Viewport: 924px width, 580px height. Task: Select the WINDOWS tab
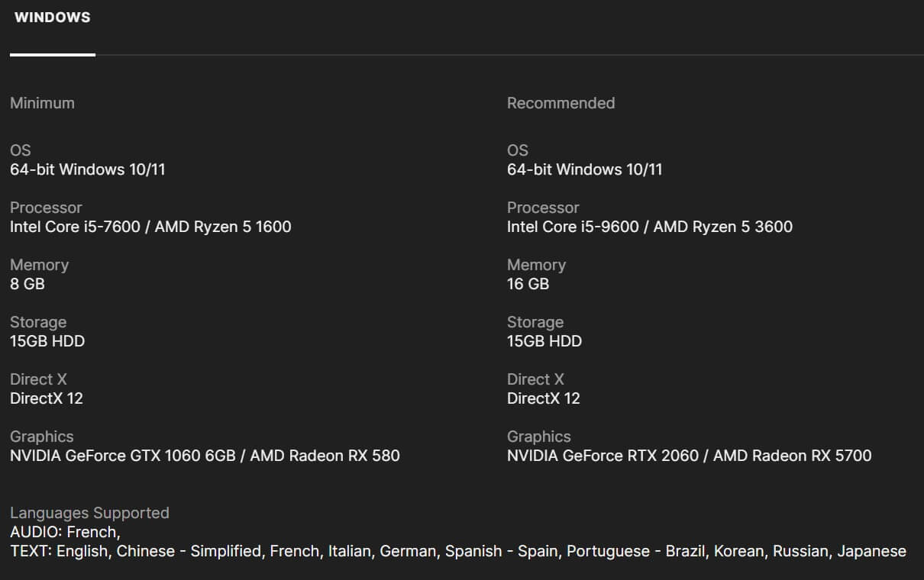52,18
